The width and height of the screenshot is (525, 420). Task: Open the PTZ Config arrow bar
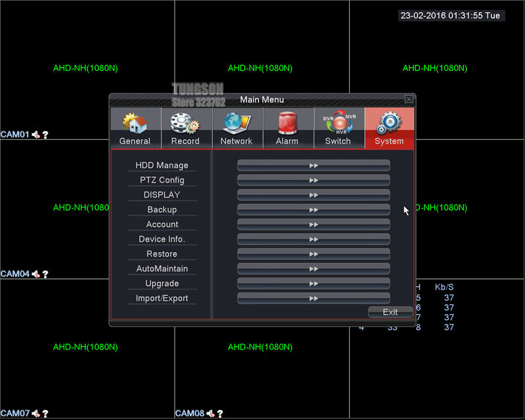coord(314,180)
